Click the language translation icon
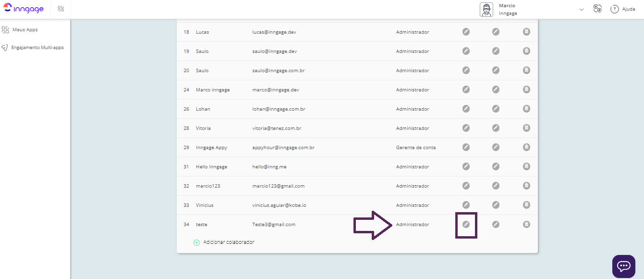 (597, 9)
